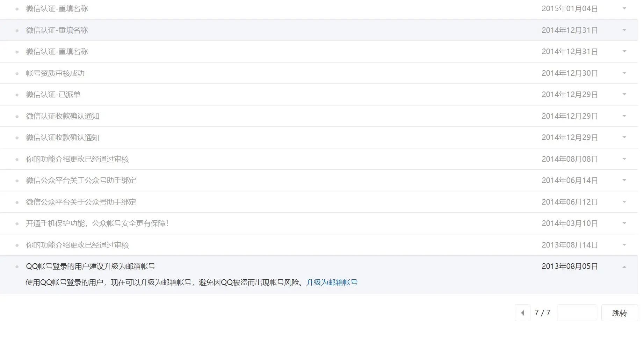
Task: Click the date 2014年12月30日
Action: click(x=570, y=73)
